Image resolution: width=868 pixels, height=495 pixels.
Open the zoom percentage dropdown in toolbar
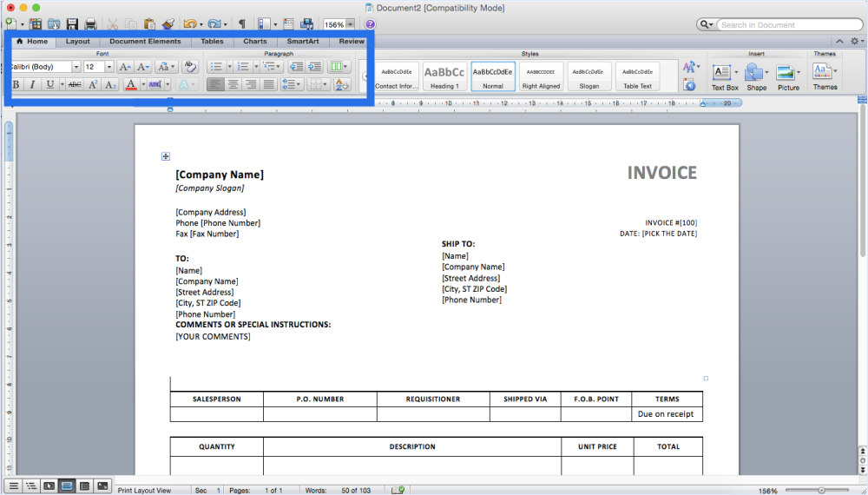350,24
